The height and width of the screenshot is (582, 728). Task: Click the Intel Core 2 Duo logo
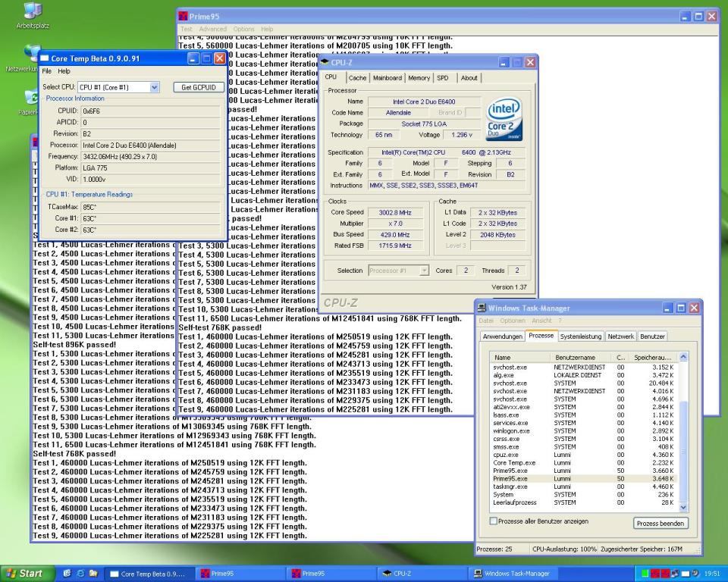pos(504,119)
